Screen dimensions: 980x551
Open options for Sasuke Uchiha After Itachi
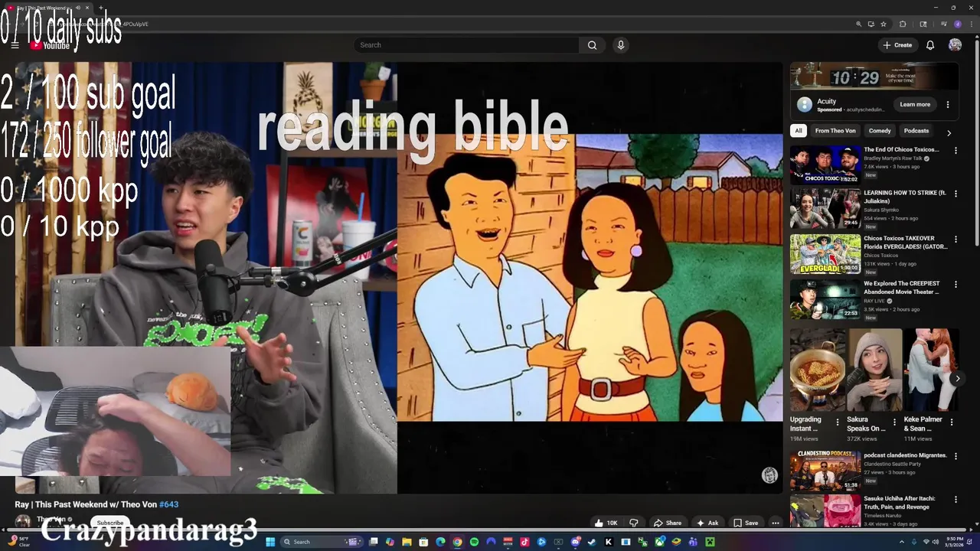pyautogui.click(x=955, y=500)
